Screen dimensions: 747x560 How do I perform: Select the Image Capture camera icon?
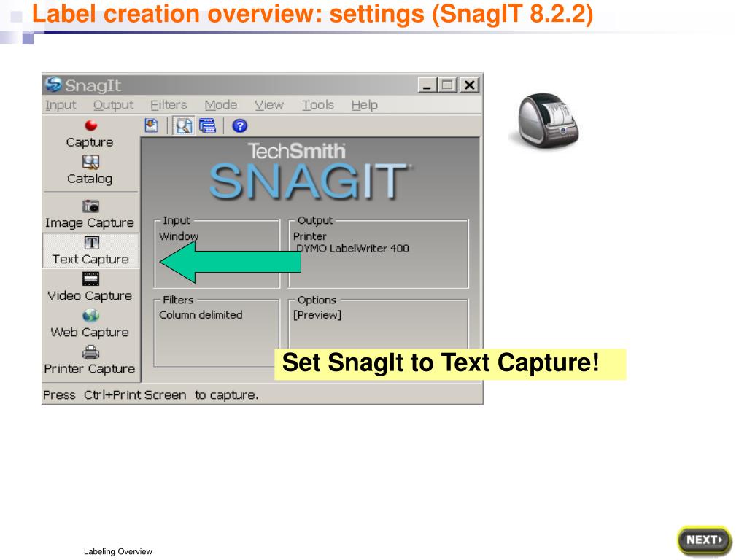pyautogui.click(x=90, y=206)
